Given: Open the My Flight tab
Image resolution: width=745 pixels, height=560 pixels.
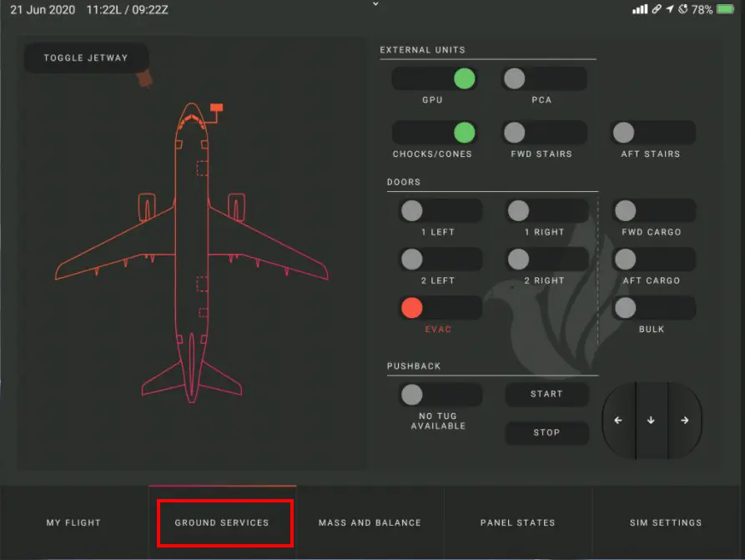Looking at the screenshot, I should coord(73,522).
